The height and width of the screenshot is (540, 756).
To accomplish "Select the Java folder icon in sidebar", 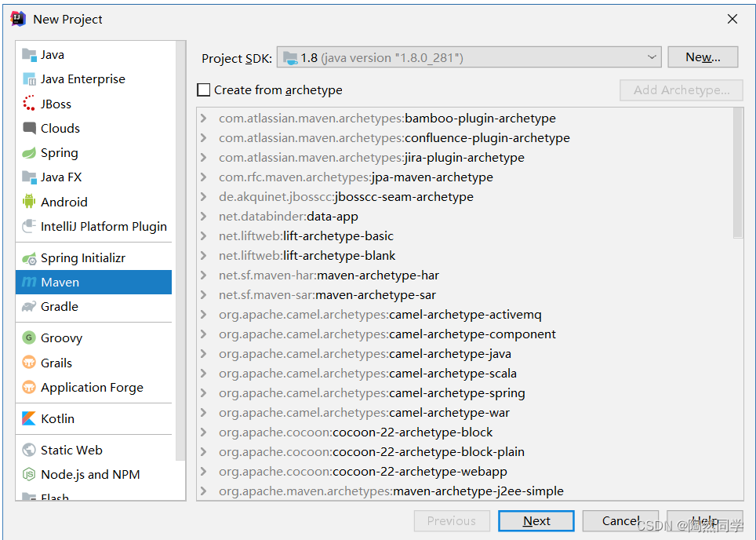I will point(29,55).
